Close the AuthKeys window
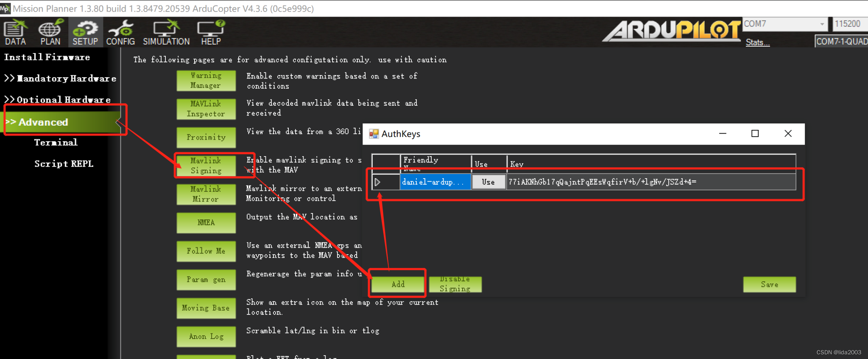 click(x=788, y=134)
